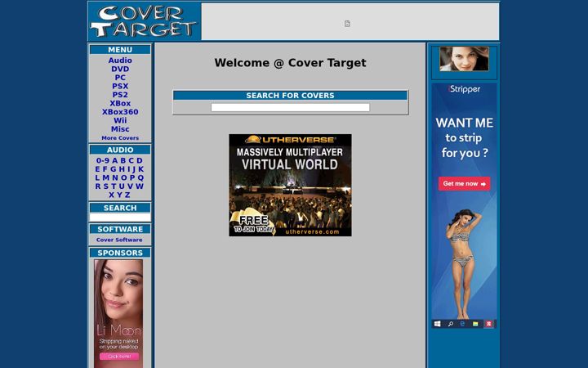Select audio letter F

click(105, 169)
